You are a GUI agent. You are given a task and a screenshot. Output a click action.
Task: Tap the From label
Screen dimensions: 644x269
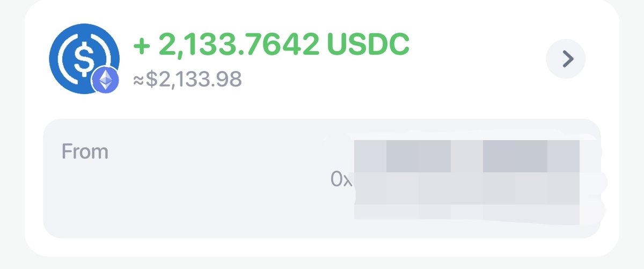pyautogui.click(x=85, y=151)
